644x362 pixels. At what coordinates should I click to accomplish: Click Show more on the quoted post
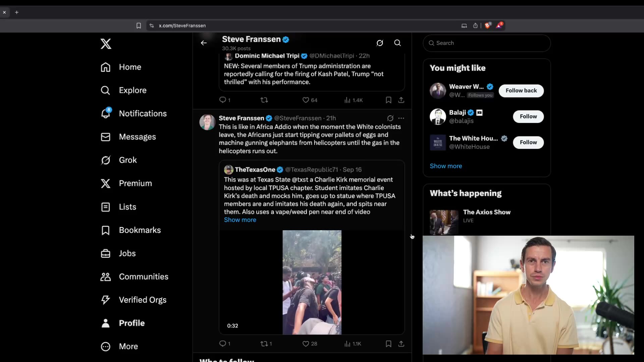240,220
